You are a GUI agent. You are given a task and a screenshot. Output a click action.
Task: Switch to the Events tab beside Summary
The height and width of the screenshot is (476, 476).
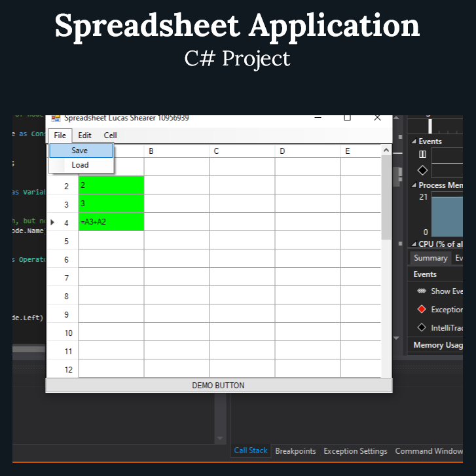[x=459, y=258]
